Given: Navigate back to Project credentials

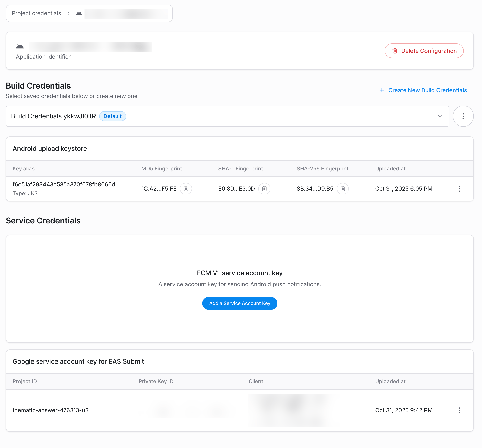Looking at the screenshot, I should tap(36, 13).
